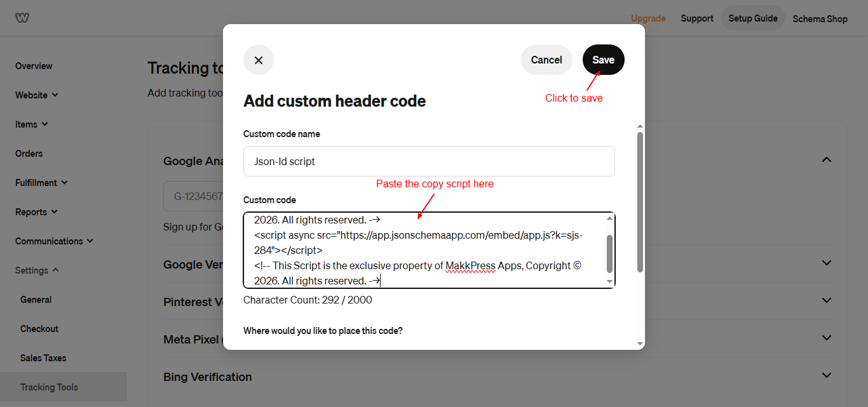Expand the Pinterest Verification section
Viewport: 868px width, 407px height.
click(x=826, y=300)
